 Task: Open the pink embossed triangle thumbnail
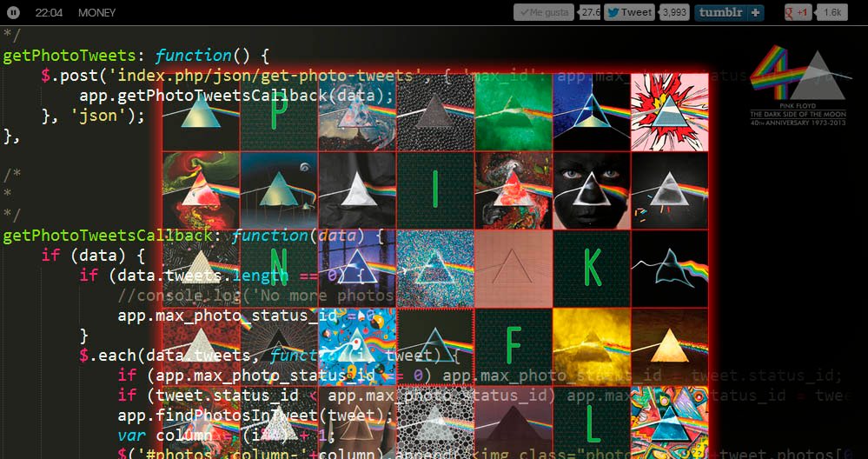pyautogui.click(x=514, y=269)
